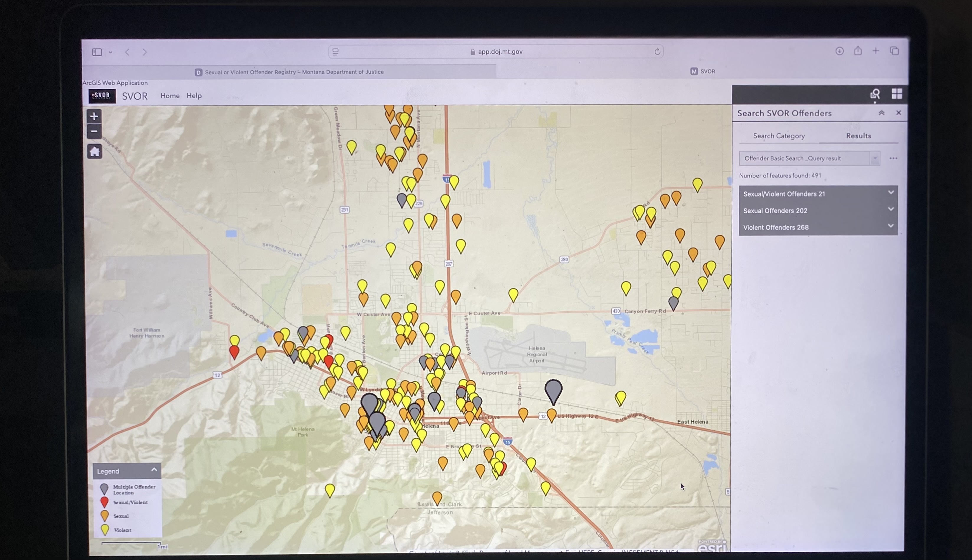This screenshot has width=972, height=560.
Task: Open the Offender Basic Search query dropdown
Action: [x=875, y=158]
